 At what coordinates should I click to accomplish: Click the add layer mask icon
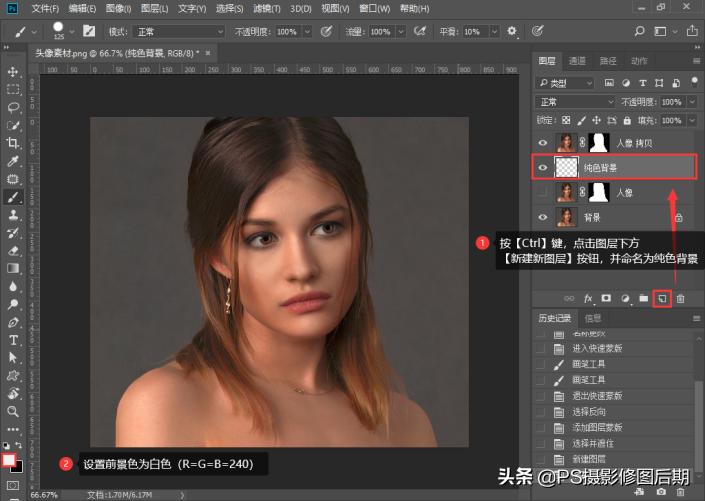coord(607,298)
